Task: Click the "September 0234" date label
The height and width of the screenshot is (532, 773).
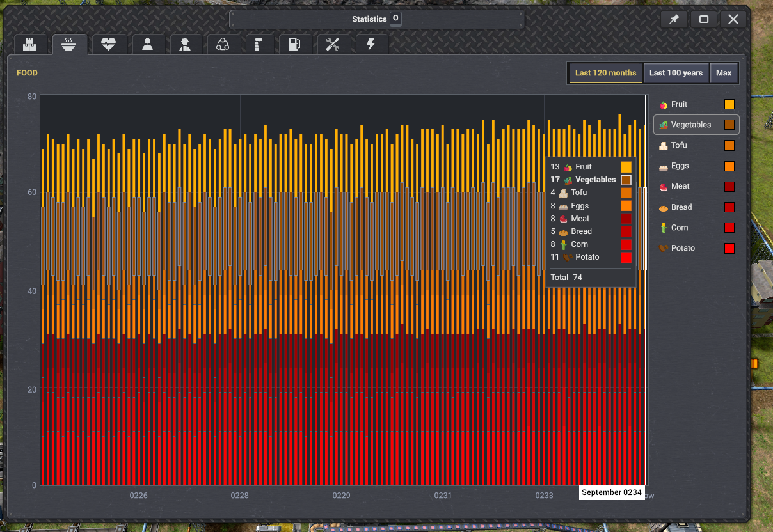Action: point(611,492)
